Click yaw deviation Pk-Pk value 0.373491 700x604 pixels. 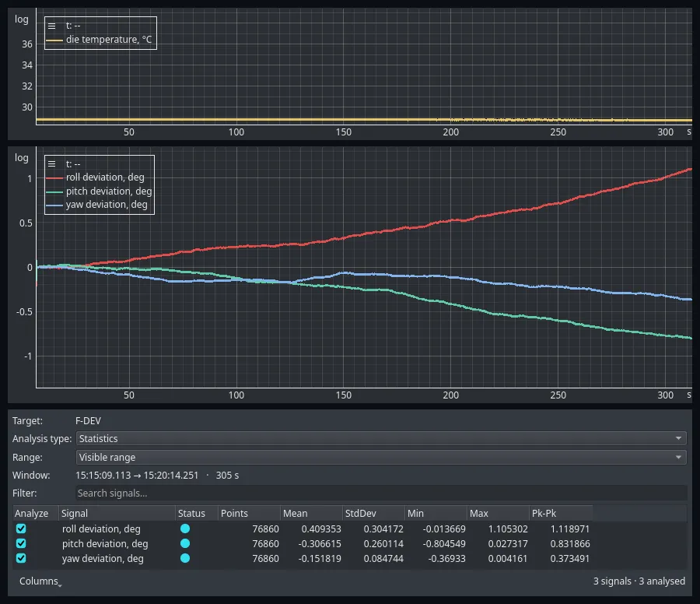[570, 558]
